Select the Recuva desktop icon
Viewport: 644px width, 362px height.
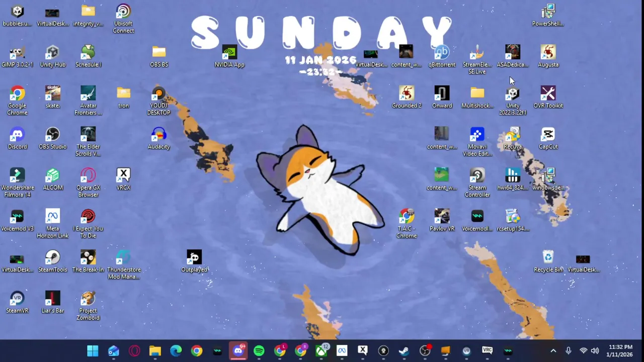[x=513, y=138]
